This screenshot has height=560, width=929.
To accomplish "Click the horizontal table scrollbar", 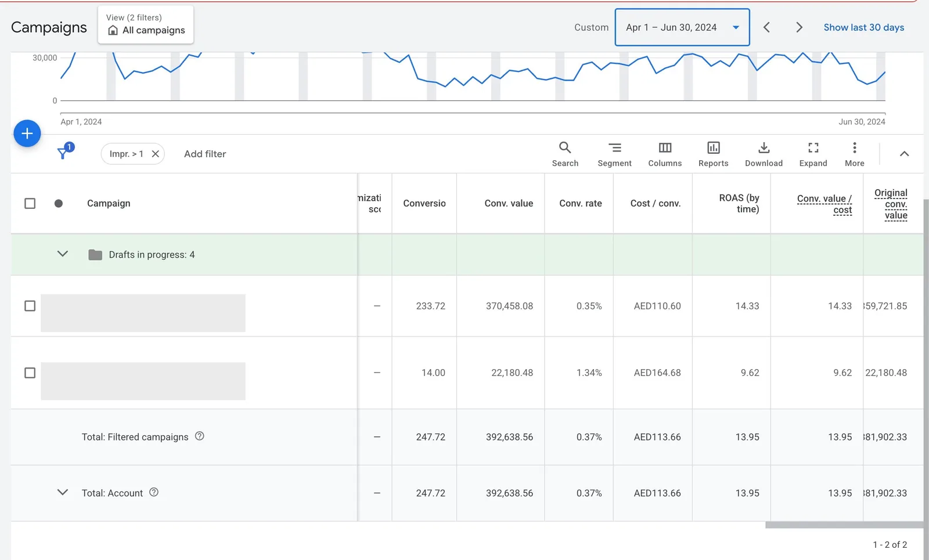I will (844, 525).
